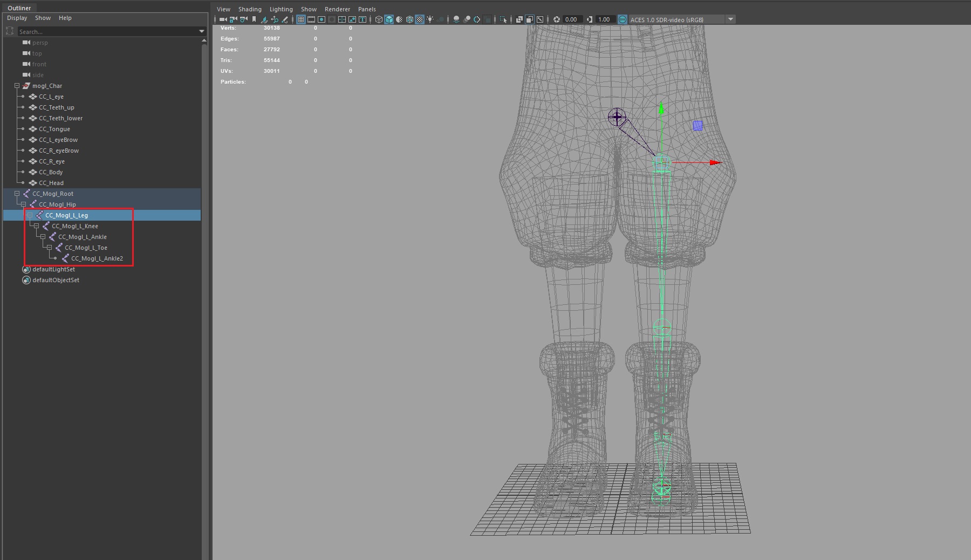The image size is (971, 560).
Task: Open the Outliner Show menu
Action: (43, 18)
